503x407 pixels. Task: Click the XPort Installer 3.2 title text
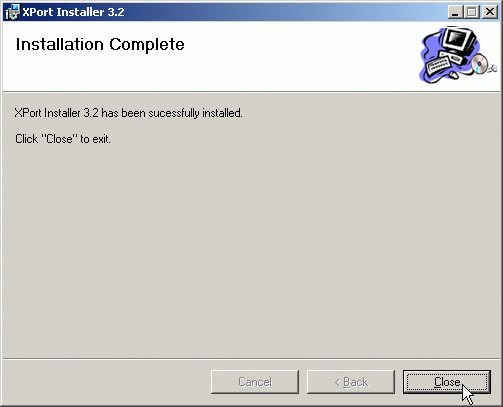[73, 12]
